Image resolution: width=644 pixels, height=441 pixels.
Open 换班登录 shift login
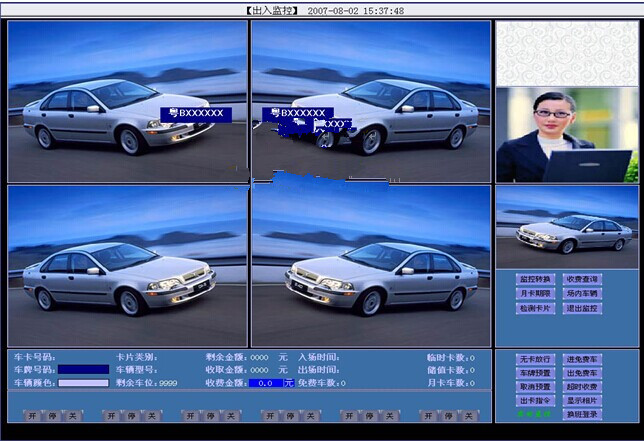pos(582,414)
